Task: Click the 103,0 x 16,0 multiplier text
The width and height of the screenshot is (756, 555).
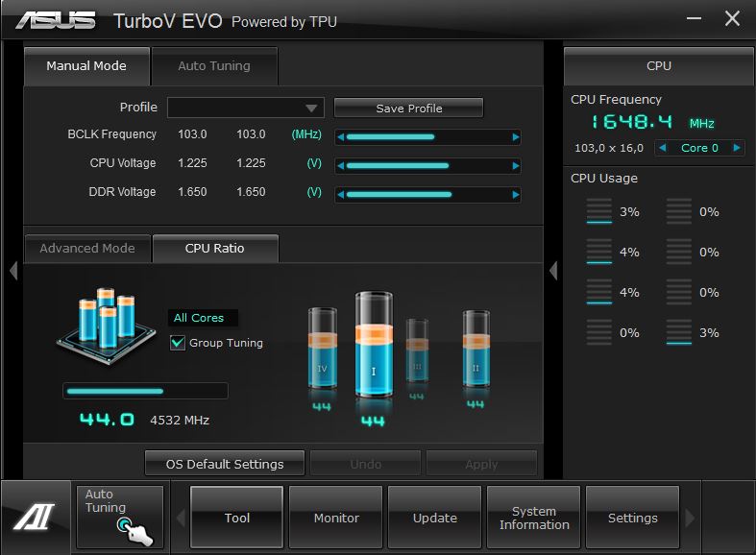Action: pos(609,148)
